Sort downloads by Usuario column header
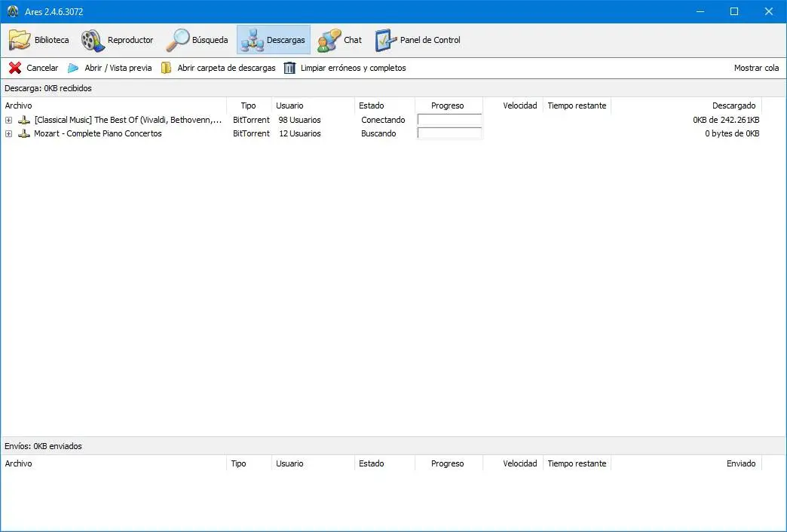787x532 pixels. point(313,105)
